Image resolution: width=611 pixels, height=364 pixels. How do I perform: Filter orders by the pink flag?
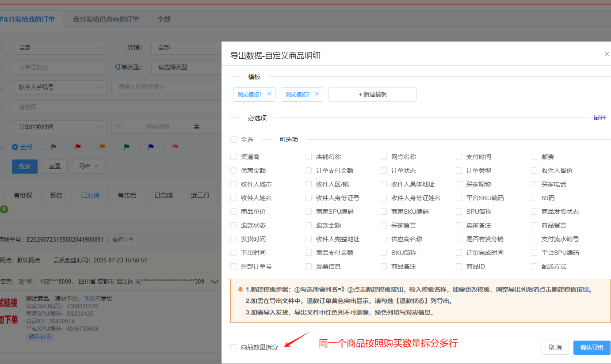(x=176, y=147)
